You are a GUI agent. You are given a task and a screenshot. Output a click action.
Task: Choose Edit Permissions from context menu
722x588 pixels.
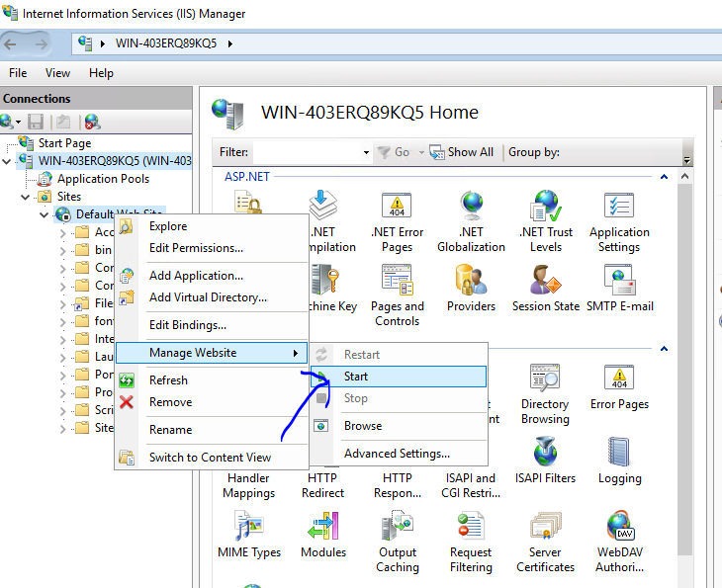(212, 248)
